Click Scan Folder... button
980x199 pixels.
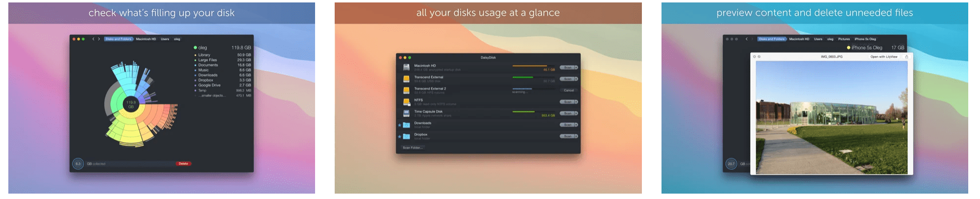(x=413, y=148)
